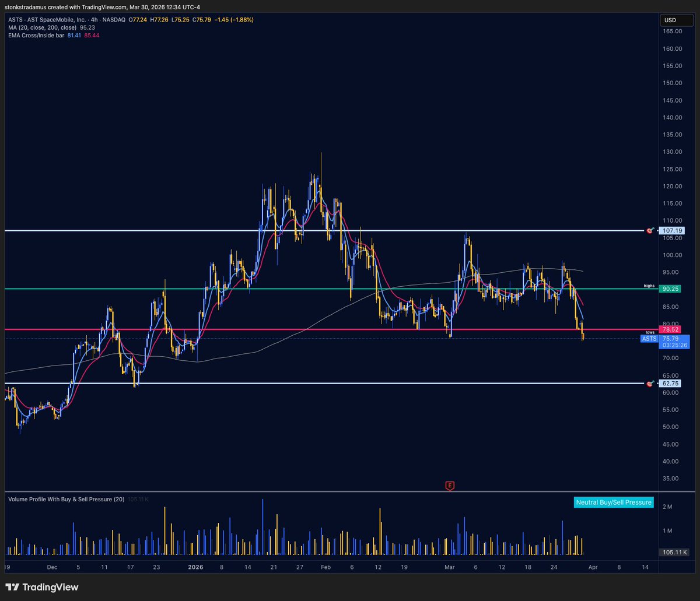Viewport: 700px width, 601px height.
Task: Click the target icon beside 62.75
Action: tap(650, 384)
